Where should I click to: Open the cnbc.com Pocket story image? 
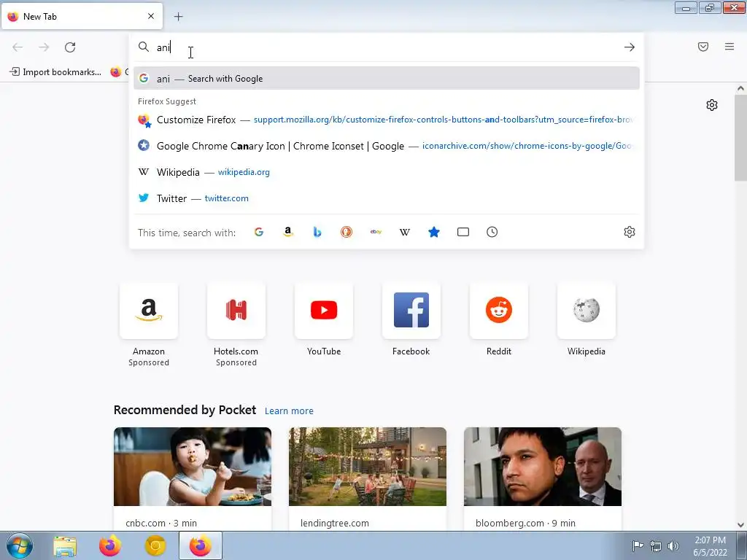[x=193, y=467]
